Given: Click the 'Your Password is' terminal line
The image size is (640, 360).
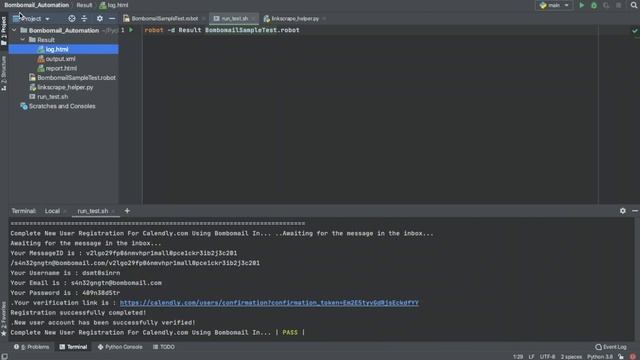Looking at the screenshot, I should click(x=65, y=293).
